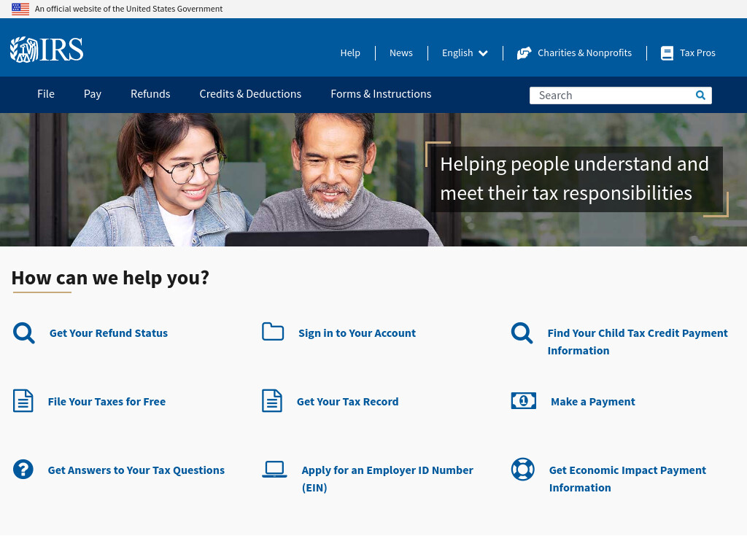Click the Tax Pros book icon
The image size is (747, 560).
click(667, 52)
